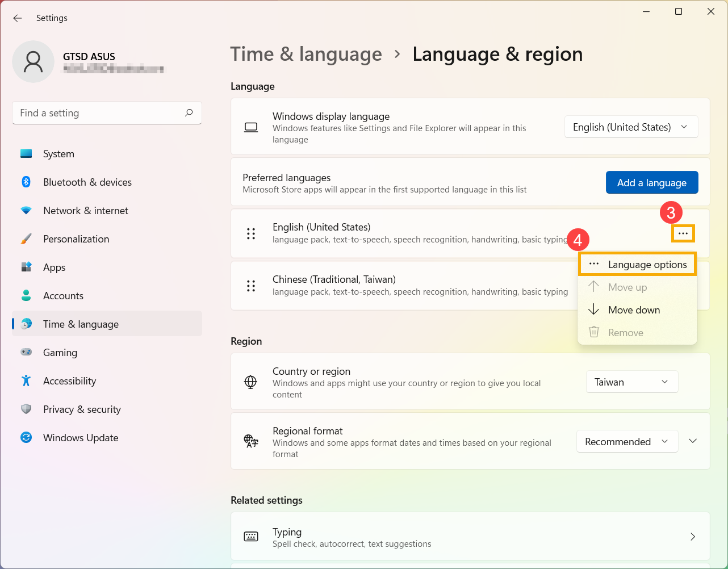Select Language options from context menu
The height and width of the screenshot is (569, 728).
tap(647, 265)
